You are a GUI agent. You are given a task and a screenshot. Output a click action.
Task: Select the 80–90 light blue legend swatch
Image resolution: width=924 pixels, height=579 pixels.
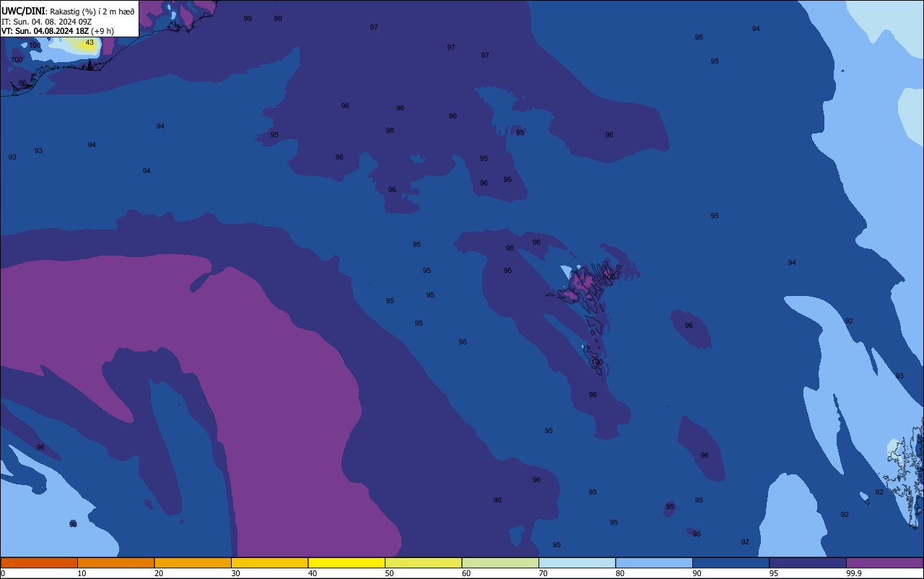coord(654,562)
